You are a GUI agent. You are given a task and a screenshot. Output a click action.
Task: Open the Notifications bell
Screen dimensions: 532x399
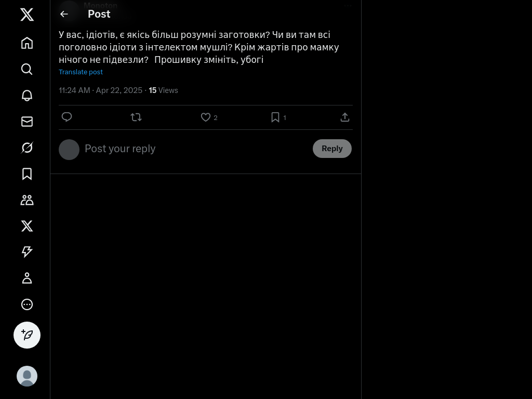point(27,96)
